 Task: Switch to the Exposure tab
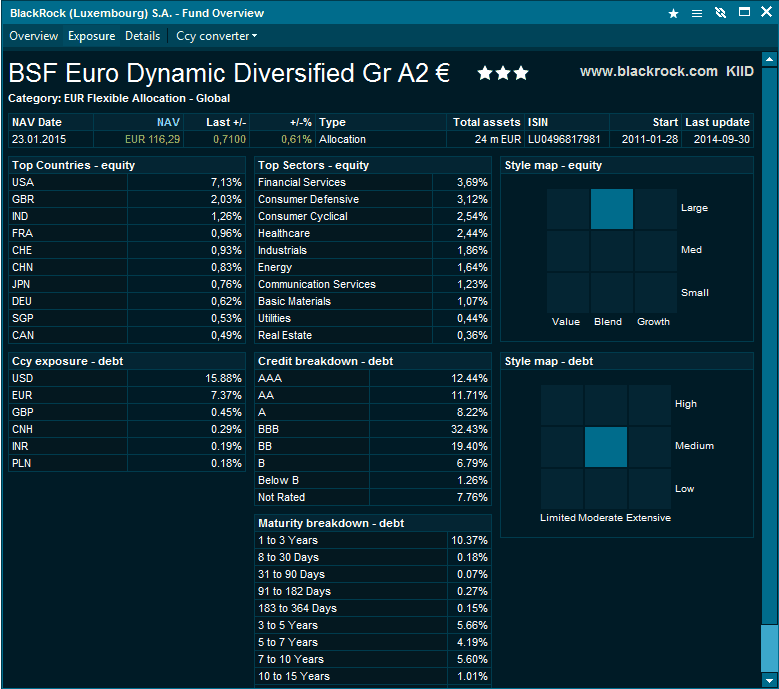(91, 36)
